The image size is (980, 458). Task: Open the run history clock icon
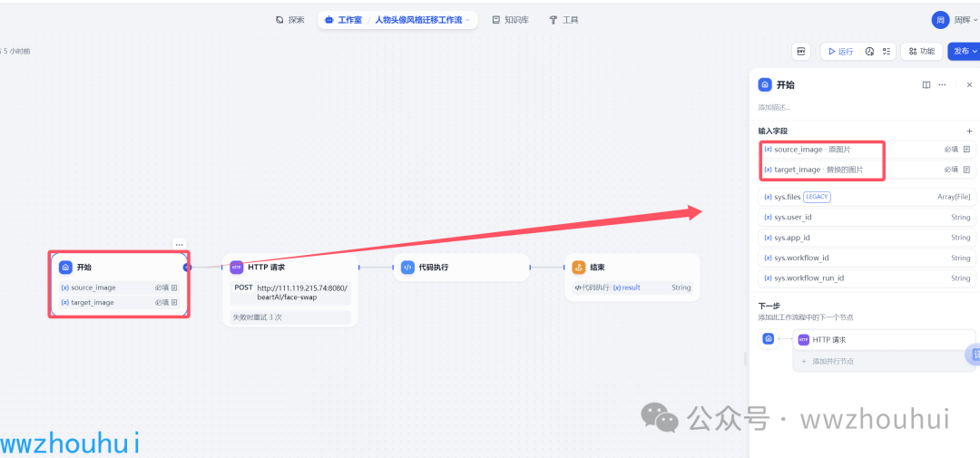(x=869, y=52)
